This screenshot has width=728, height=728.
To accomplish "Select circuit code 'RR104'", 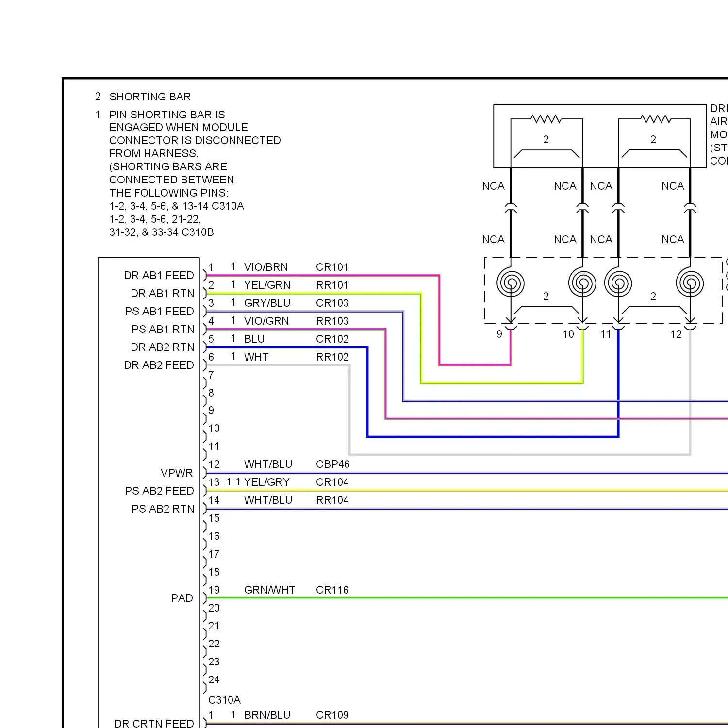I will coord(332,500).
